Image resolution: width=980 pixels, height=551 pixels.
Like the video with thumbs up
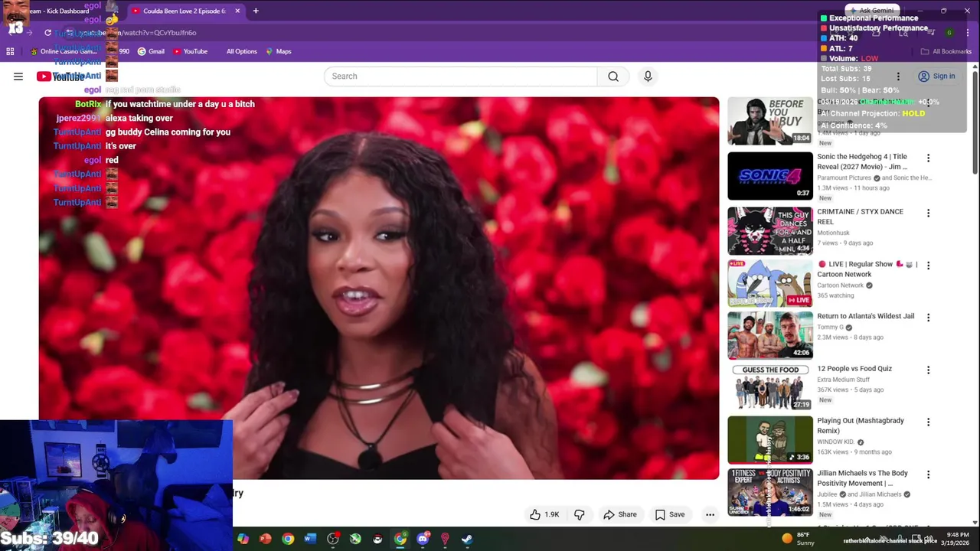544,514
